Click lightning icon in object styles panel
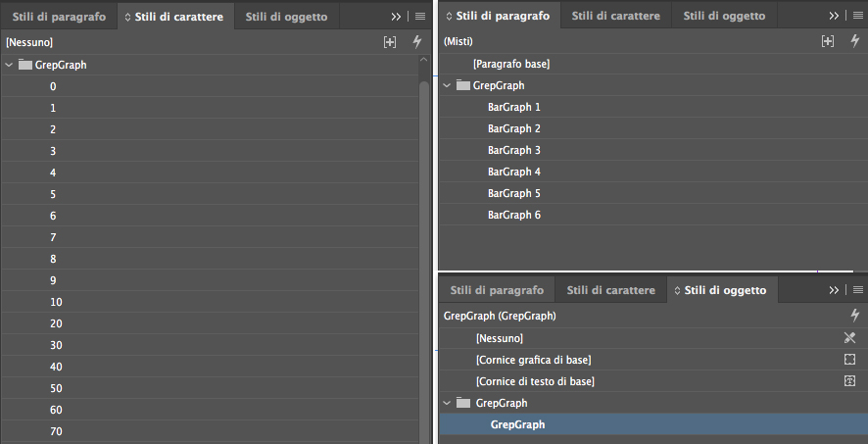 click(855, 316)
